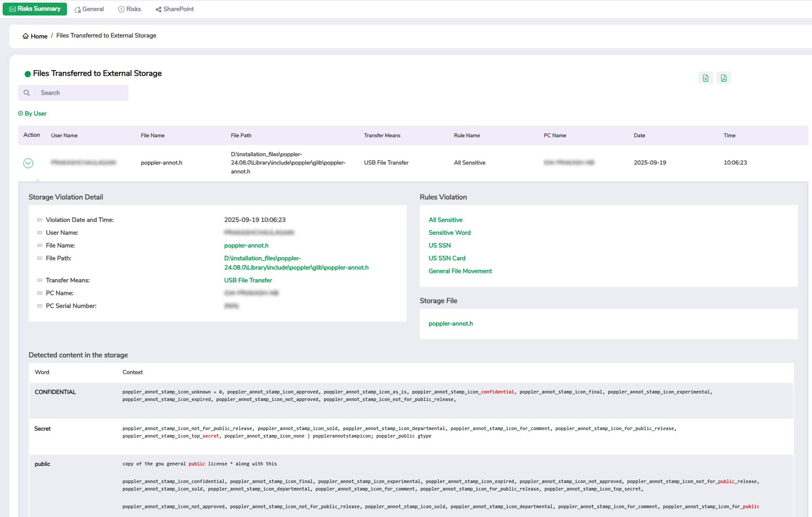Click the Export to Excel icon

(705, 78)
